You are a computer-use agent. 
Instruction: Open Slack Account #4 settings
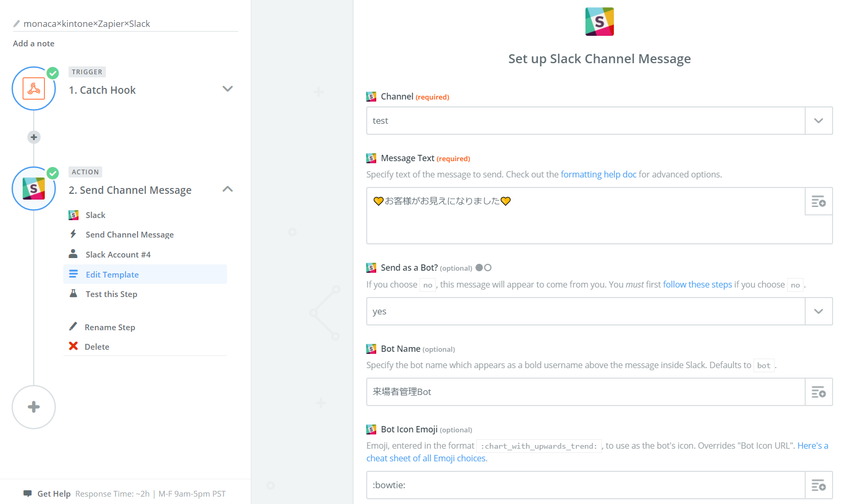point(118,254)
